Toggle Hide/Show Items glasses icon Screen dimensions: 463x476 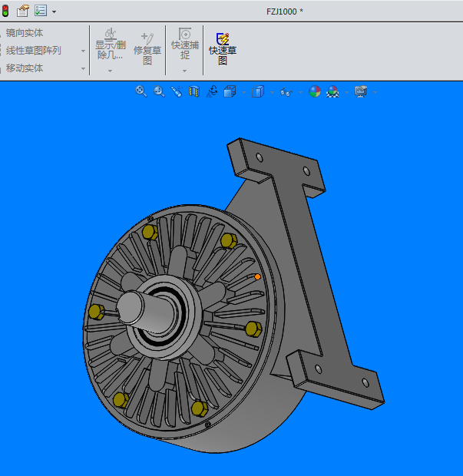[286, 92]
